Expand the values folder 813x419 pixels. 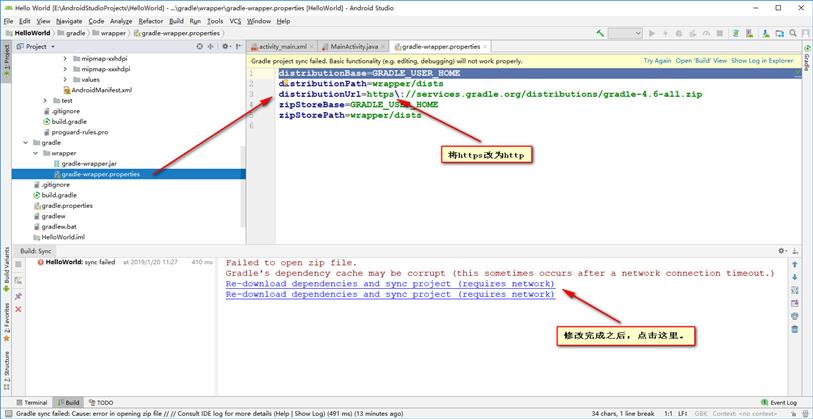[65, 79]
